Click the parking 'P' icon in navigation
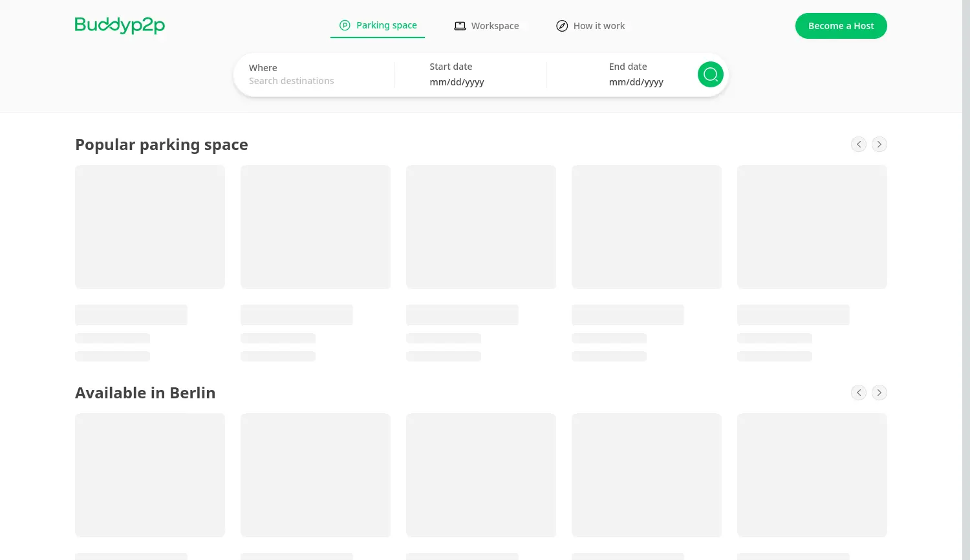This screenshot has width=970, height=560. pyautogui.click(x=345, y=25)
